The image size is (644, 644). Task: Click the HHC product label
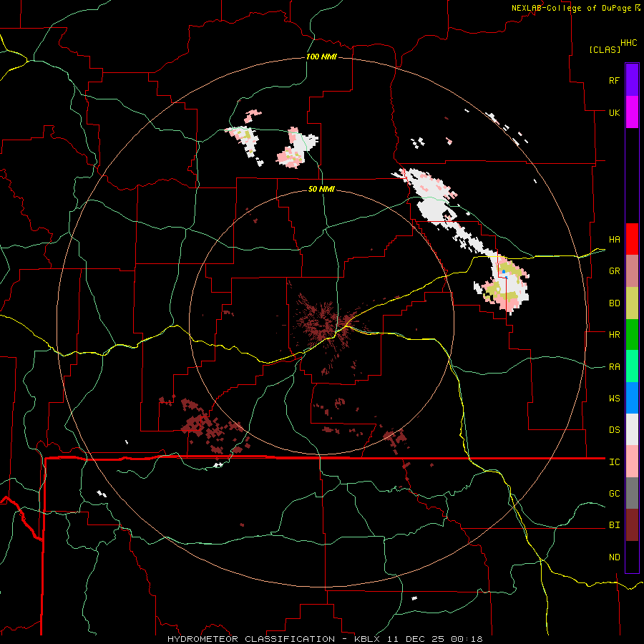628,43
